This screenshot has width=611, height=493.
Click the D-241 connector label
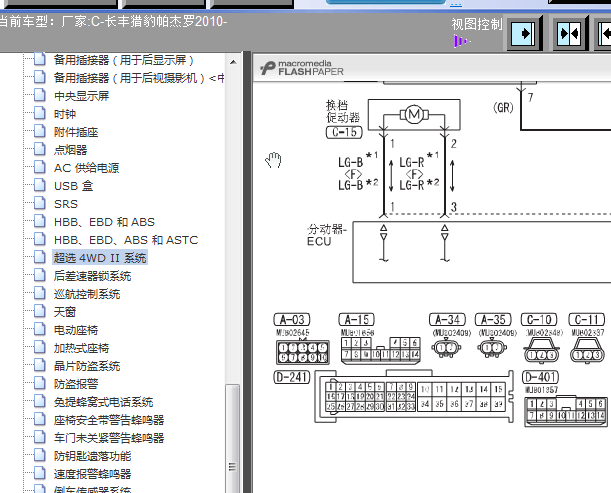(x=292, y=377)
